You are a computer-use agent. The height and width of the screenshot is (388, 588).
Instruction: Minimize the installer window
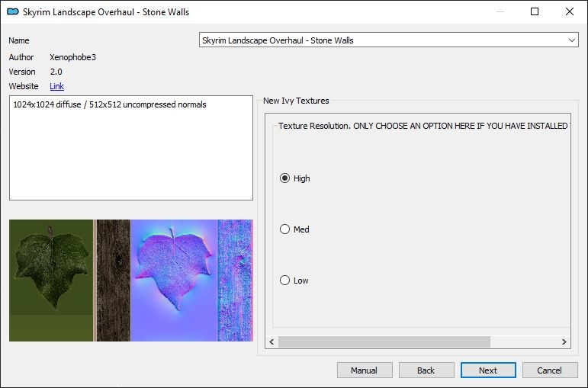(x=500, y=11)
